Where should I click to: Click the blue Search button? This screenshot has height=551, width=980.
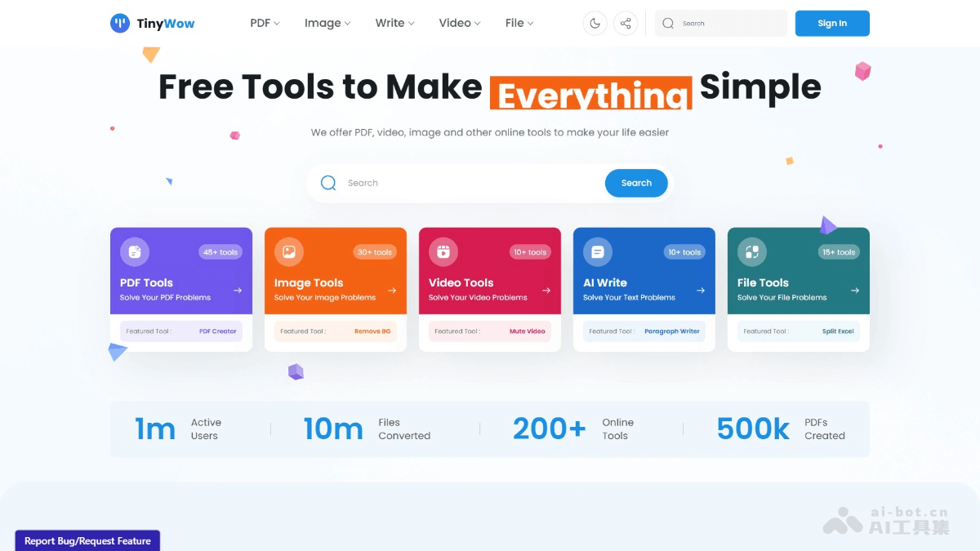[636, 183]
